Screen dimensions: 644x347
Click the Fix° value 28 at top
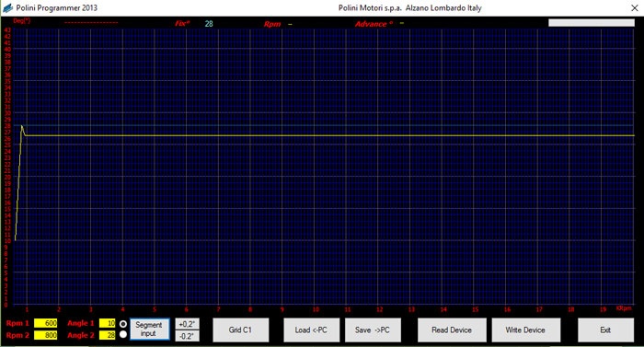pos(209,24)
